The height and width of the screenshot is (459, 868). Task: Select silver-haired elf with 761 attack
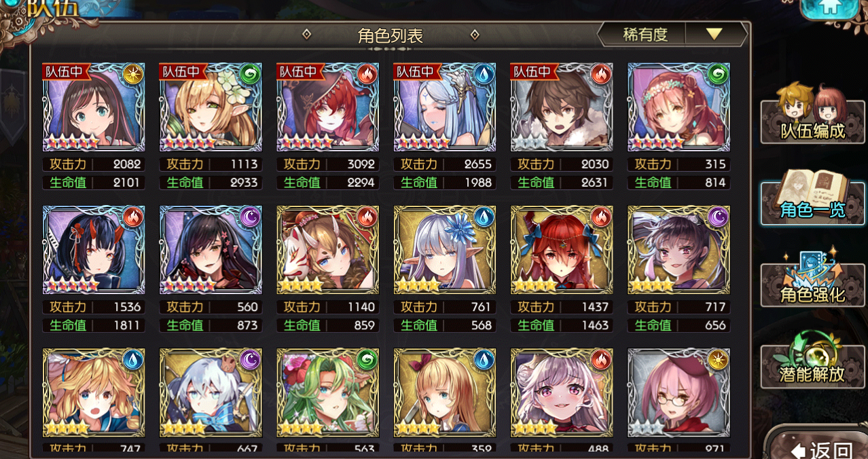(444, 250)
